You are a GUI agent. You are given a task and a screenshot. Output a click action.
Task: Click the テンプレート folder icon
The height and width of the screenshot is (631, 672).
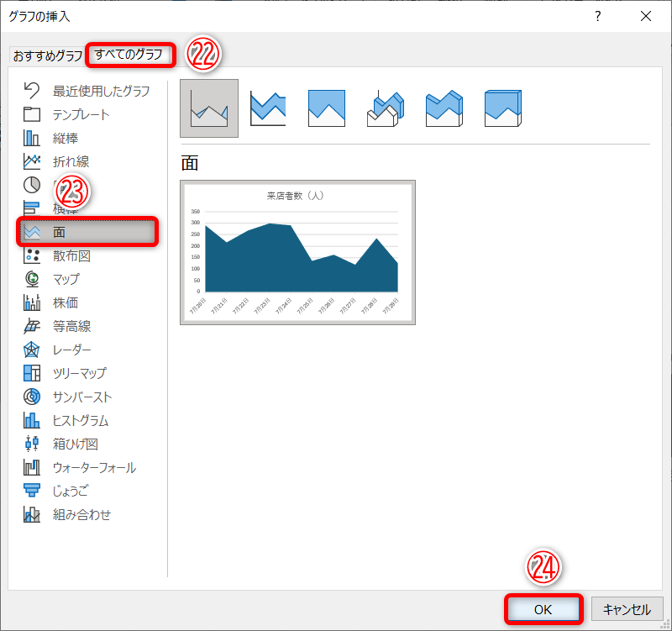[32, 114]
